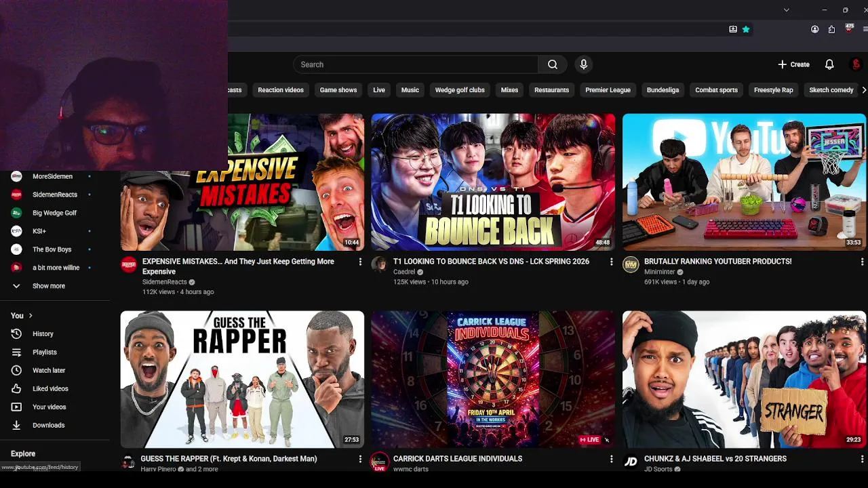Open KSI+ subscription
868x488 pixels.
click(55, 231)
